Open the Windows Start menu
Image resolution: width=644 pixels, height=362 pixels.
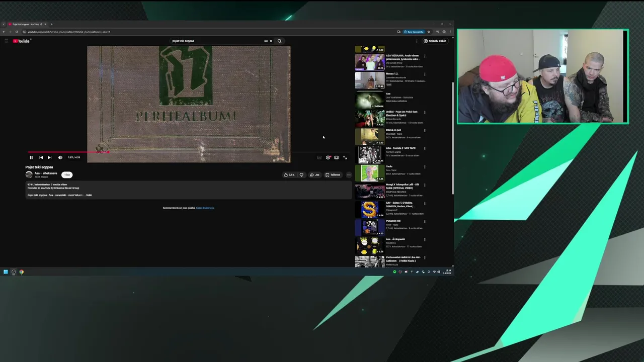coord(6,272)
